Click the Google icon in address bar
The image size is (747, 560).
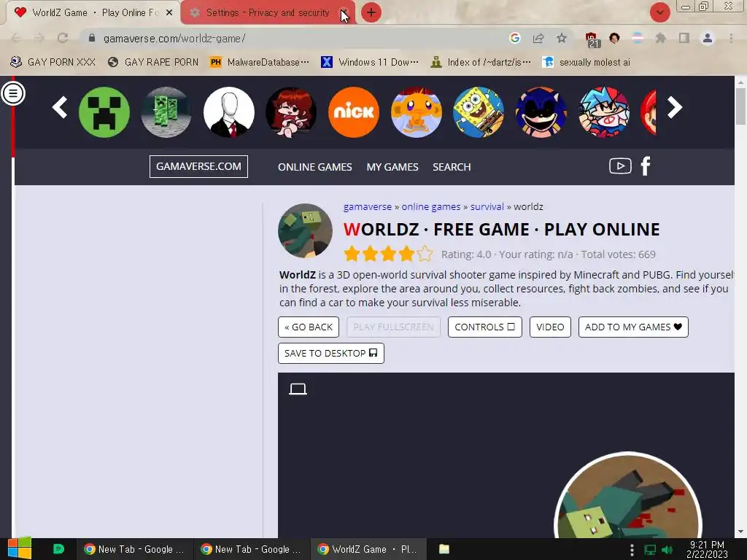point(514,38)
